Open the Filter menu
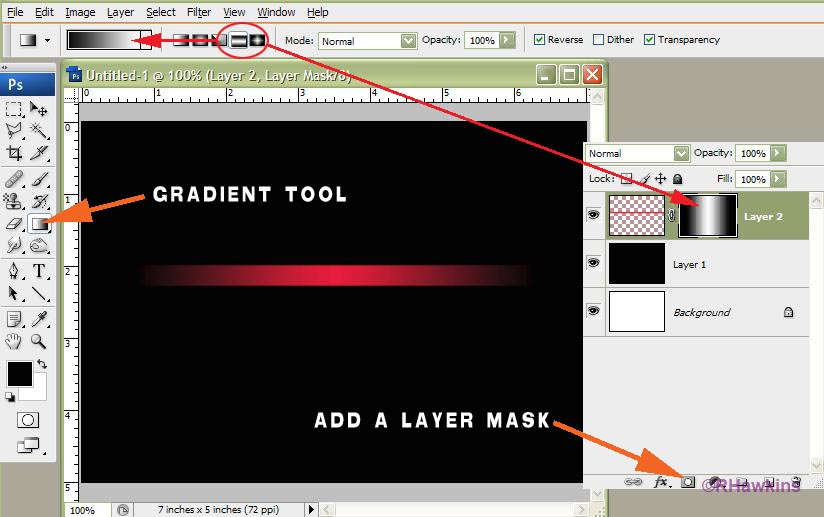 [x=199, y=12]
